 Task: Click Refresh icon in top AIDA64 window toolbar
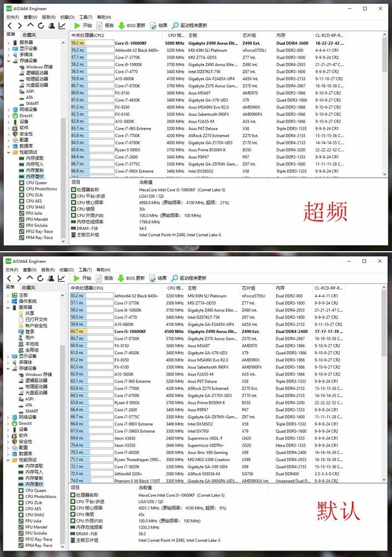41,26
